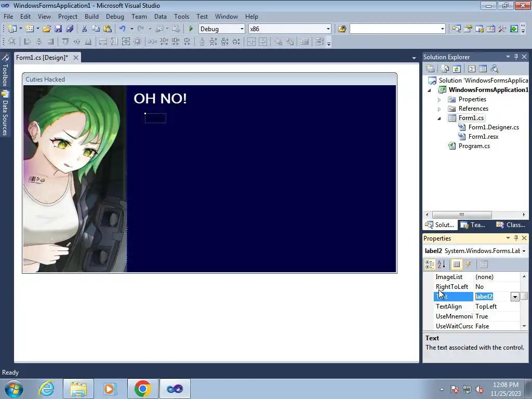
Task: Show Events with the lightning bolt icon
Action: pyautogui.click(x=469, y=264)
